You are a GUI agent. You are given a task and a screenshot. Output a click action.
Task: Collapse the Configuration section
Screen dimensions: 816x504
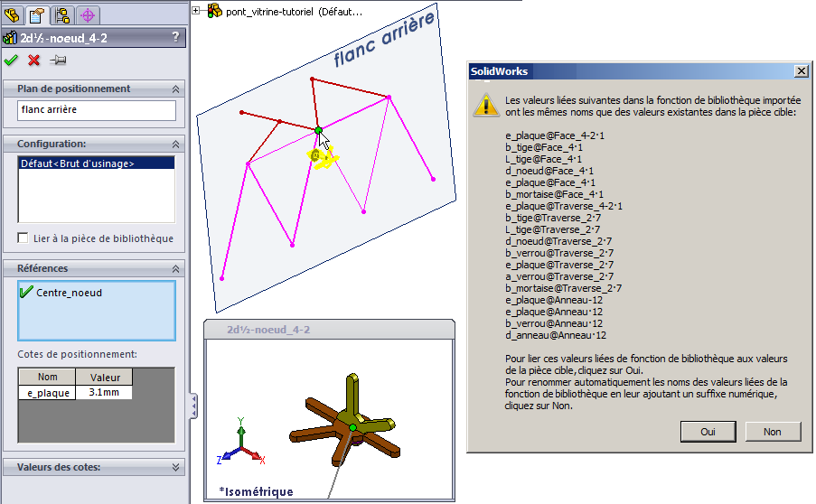[x=176, y=145]
